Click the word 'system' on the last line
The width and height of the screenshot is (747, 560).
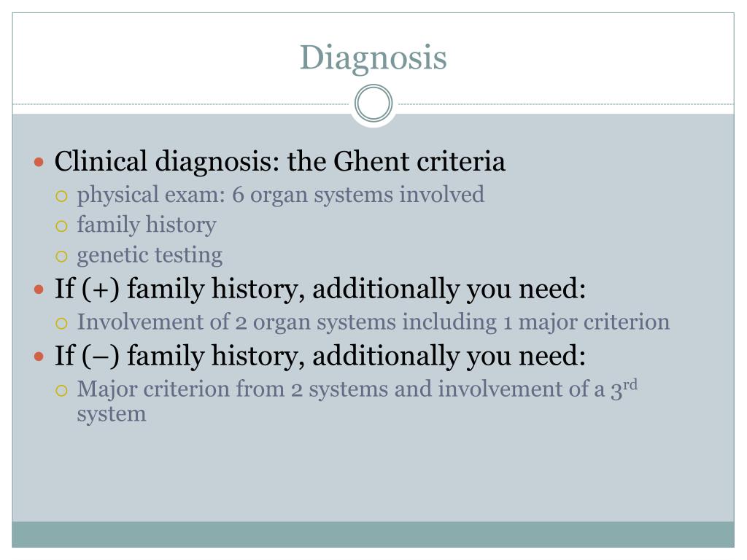(x=112, y=414)
